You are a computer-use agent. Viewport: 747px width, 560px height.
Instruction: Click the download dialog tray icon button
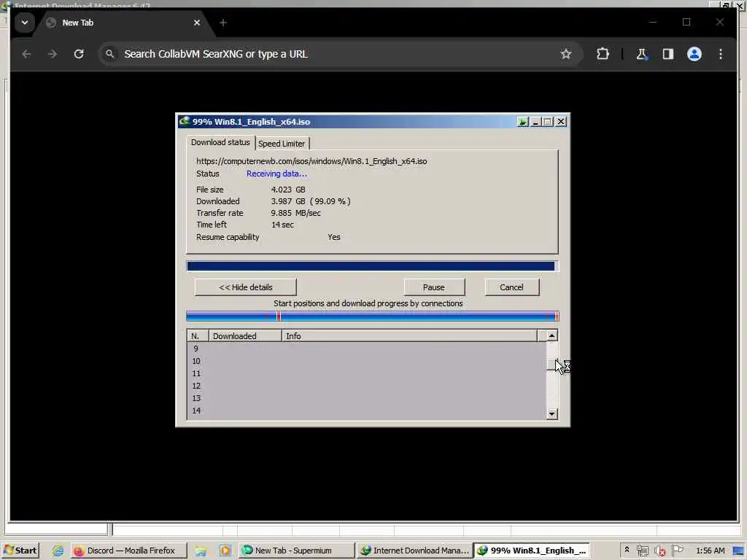522,122
